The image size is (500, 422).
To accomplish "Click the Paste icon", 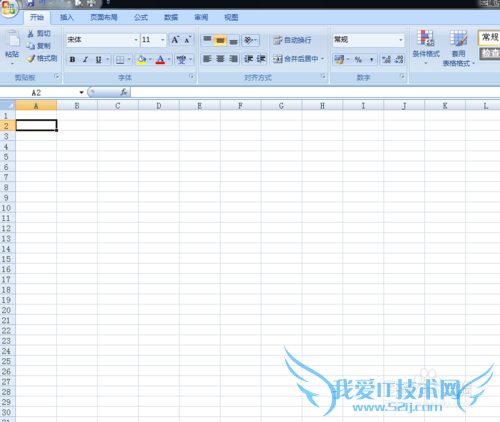I will click(x=12, y=39).
